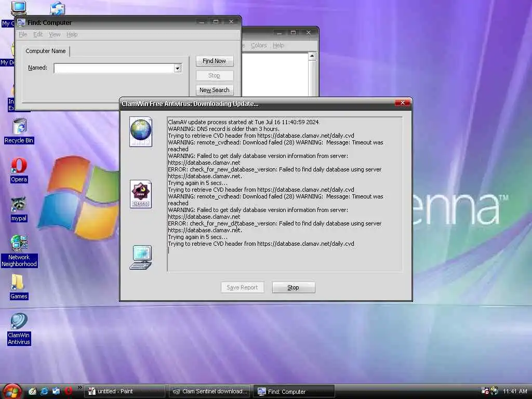The width and height of the screenshot is (532, 399).
Task: Maximize the Paint window behind
Action: pos(293,33)
